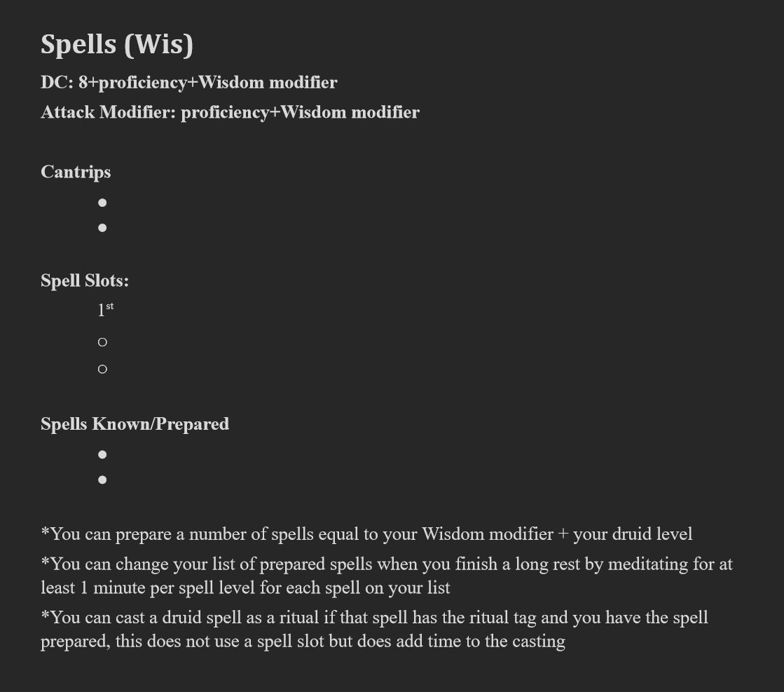This screenshot has width=784, height=692.
Task: Click the 1st spell slot level label
Action: coord(106,310)
